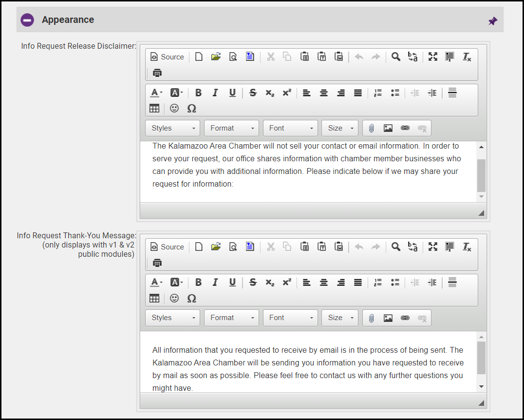Click into Thank-You message text area
The width and height of the screenshot is (524, 420).
[x=308, y=362]
